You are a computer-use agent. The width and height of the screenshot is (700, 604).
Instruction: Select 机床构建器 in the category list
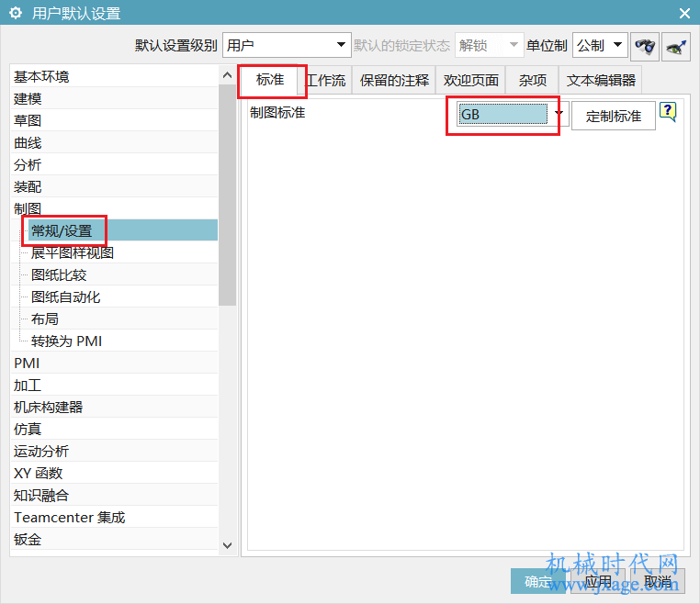point(114,407)
